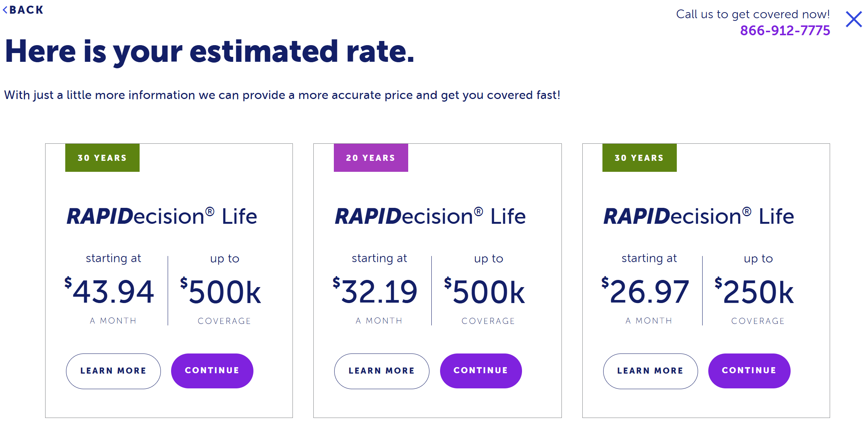This screenshot has height=421, width=868.
Task: Click the green 30 YEARS badge on first card
Action: (102, 157)
